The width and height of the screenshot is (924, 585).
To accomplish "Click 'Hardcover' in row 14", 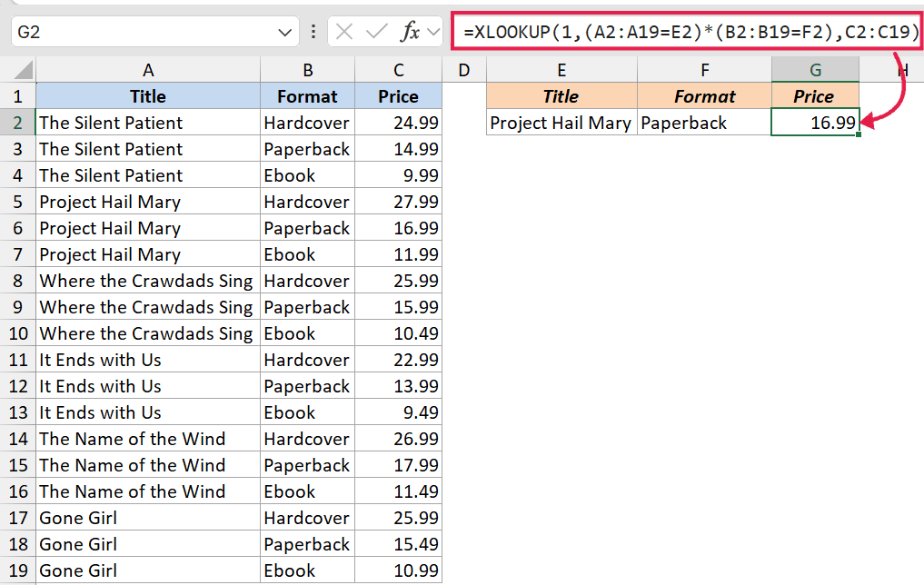I will (x=308, y=439).
